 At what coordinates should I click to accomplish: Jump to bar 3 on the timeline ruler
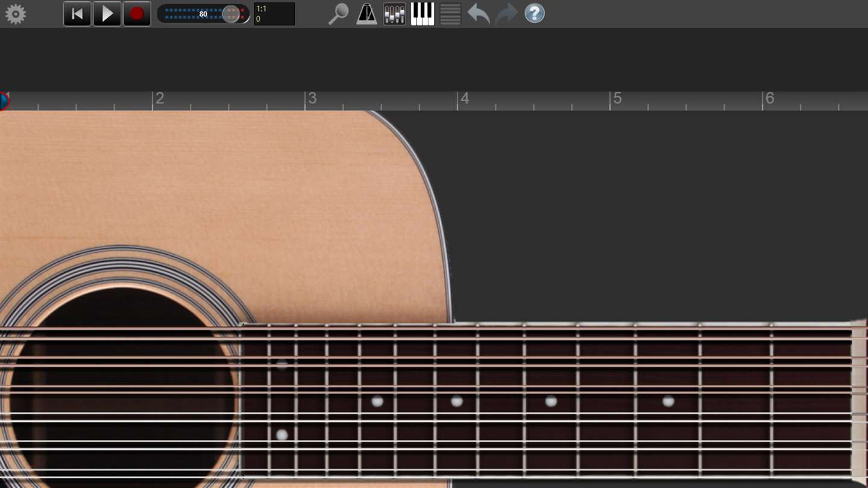pyautogui.click(x=312, y=99)
